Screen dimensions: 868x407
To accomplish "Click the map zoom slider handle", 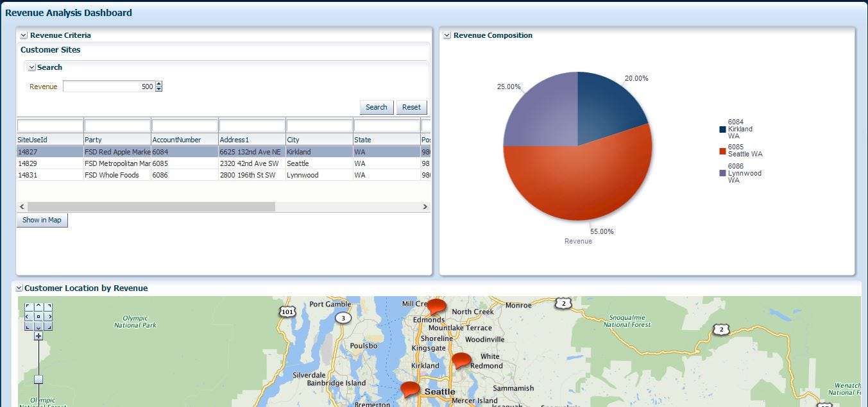I will pos(38,379).
